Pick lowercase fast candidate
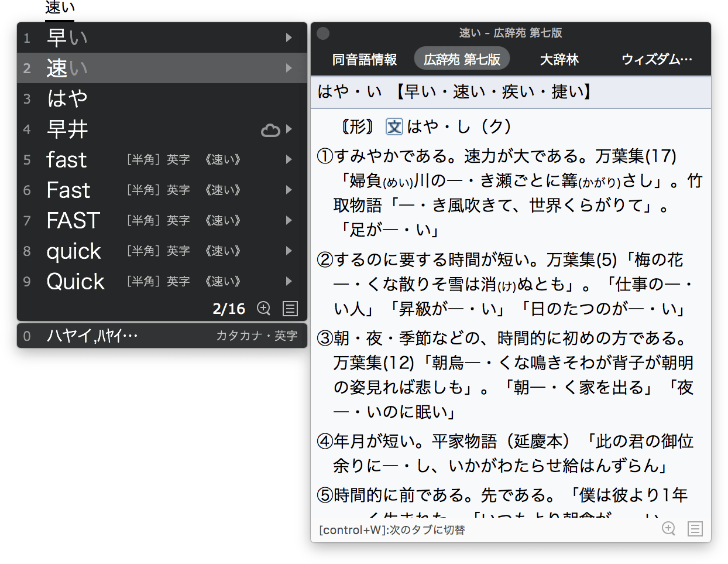 point(162,159)
